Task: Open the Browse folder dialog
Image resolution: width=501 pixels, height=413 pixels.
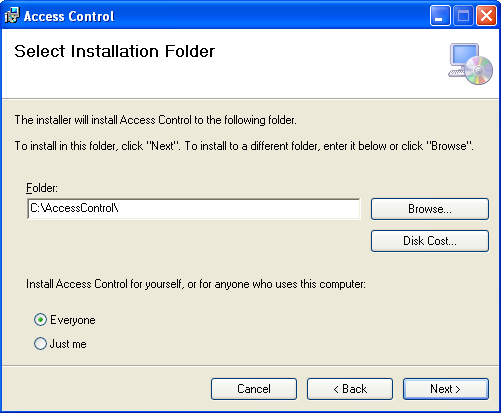Action: [430, 209]
